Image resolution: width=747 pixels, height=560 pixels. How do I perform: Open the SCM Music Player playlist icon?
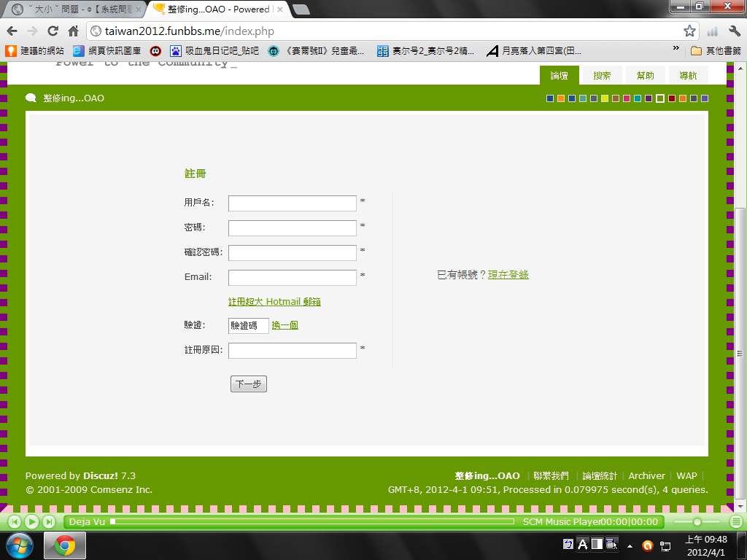736,521
